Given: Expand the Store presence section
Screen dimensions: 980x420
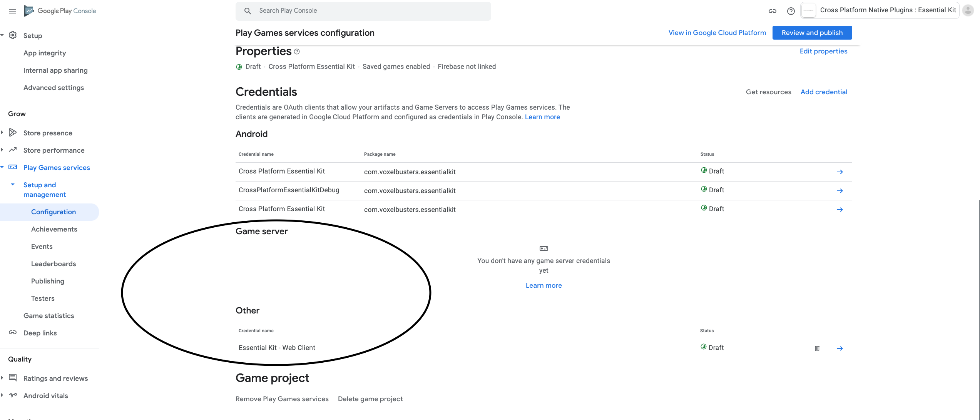Looking at the screenshot, I should pyautogui.click(x=3, y=132).
